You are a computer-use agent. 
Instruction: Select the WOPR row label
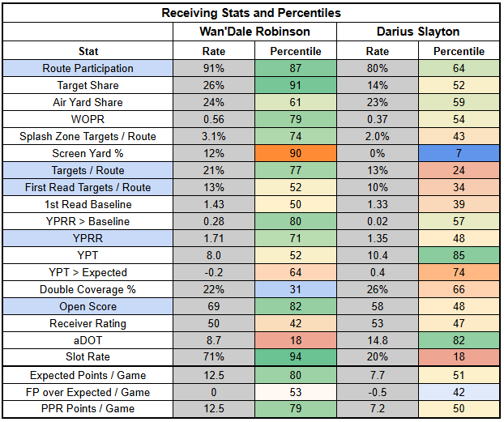(88, 119)
